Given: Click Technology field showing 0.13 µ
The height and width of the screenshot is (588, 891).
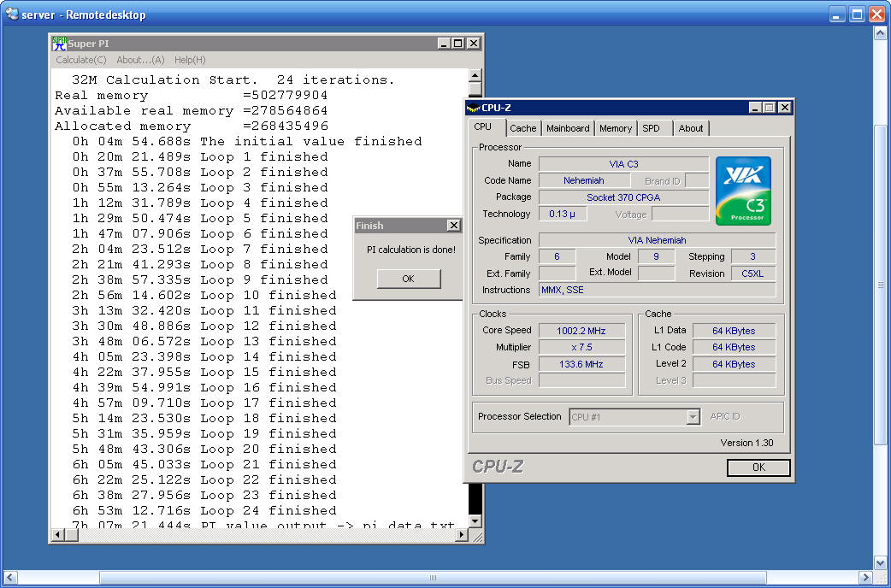Looking at the screenshot, I should pyautogui.click(x=563, y=215).
